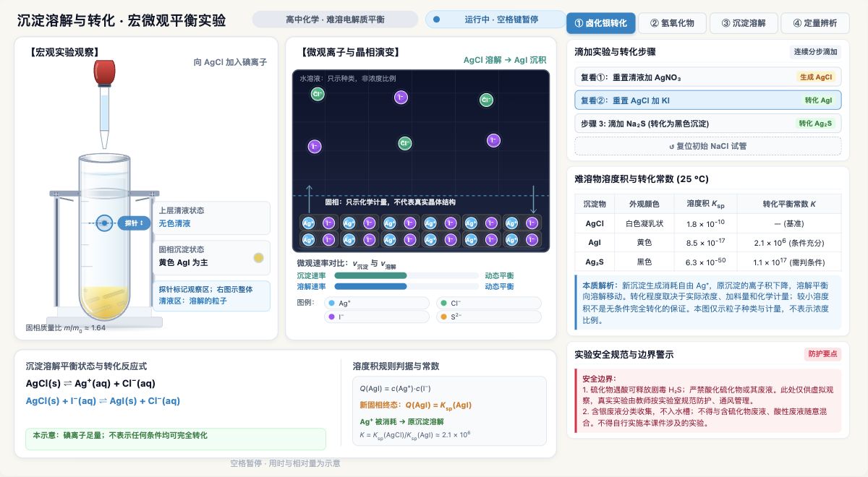Click the 上层清液状态 info card

point(210,218)
